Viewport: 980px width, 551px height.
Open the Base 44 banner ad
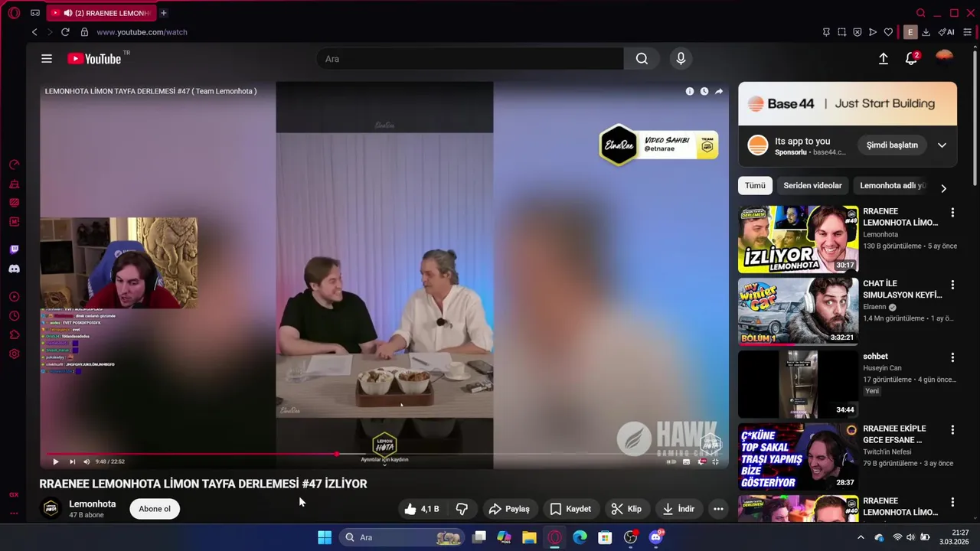click(848, 103)
